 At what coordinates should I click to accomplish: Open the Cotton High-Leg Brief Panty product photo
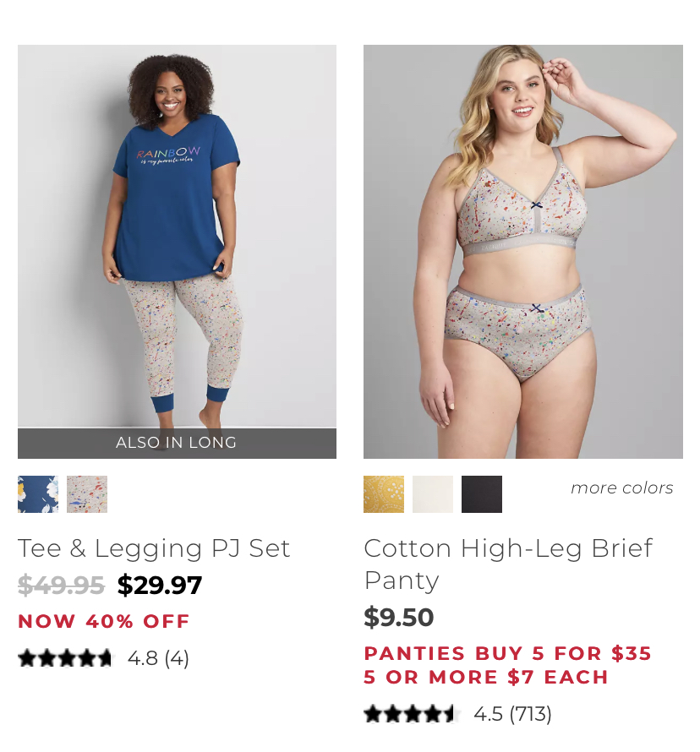(x=523, y=252)
